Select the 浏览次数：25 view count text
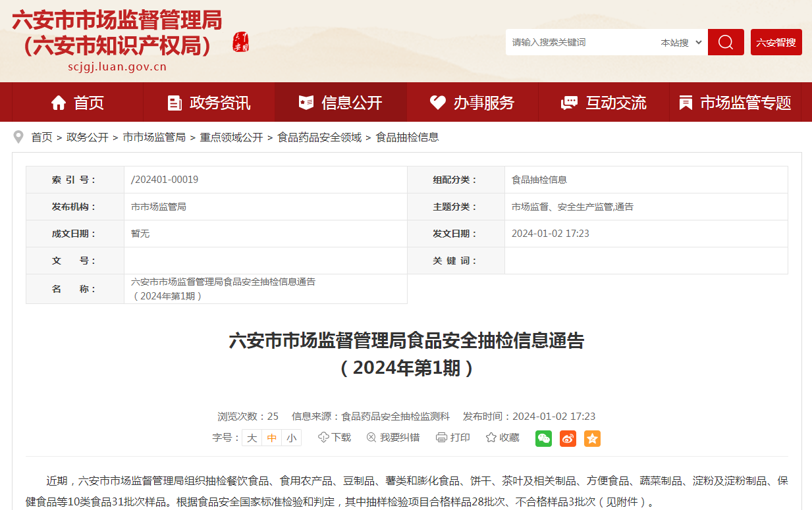Viewport: 812px width, 510px height. [x=248, y=417]
